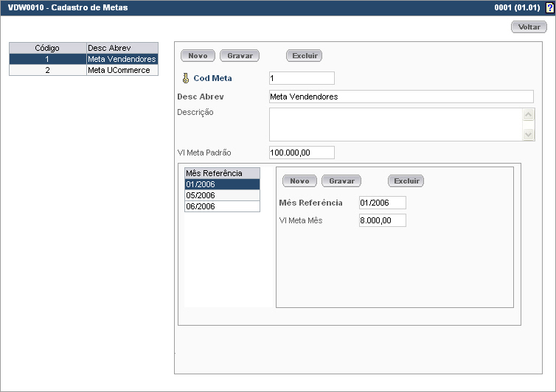Select month 06/2006 in the list
This screenshot has width=556, height=392.
(221, 206)
